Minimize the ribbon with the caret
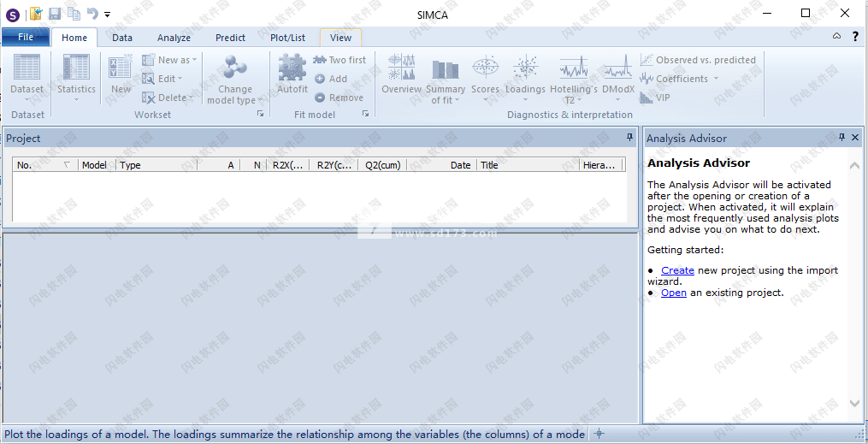Screen dimensions: 868x444 pyautogui.click(x=837, y=37)
